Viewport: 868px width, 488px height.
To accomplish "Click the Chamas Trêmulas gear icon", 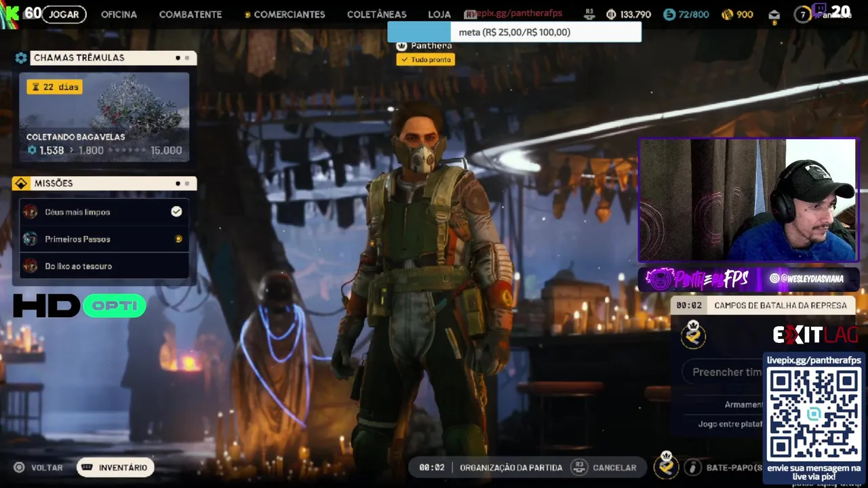I will pyautogui.click(x=21, y=58).
